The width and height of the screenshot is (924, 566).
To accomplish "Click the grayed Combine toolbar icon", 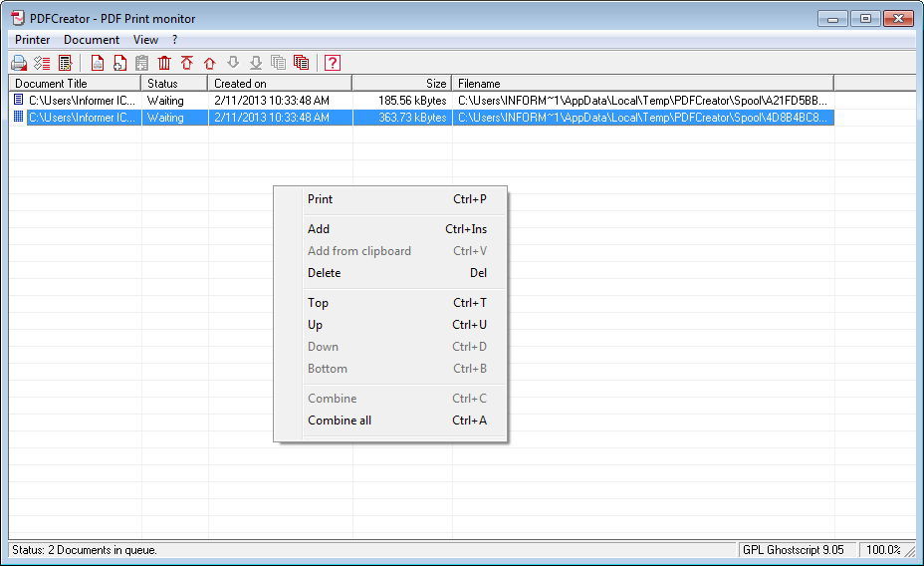I will 278,63.
